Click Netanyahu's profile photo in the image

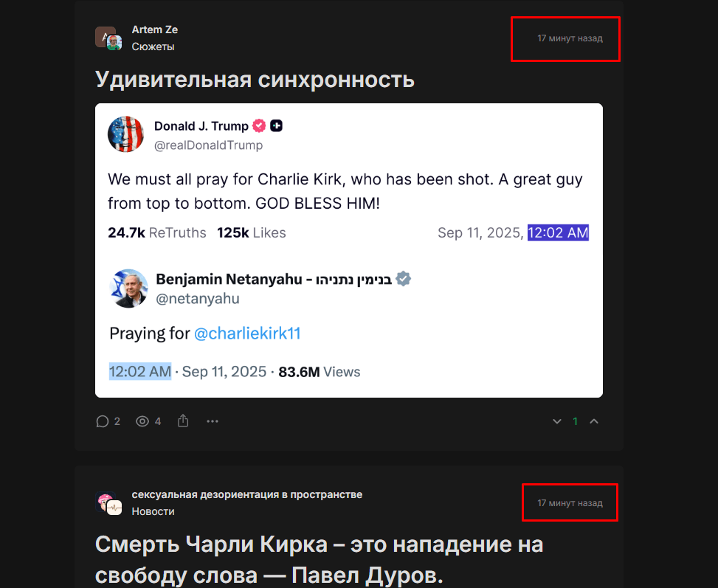[128, 288]
